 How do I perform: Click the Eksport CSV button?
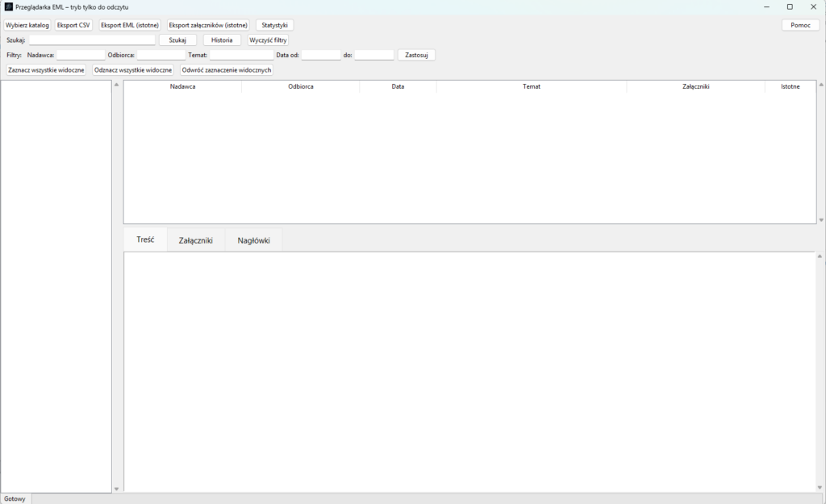[73, 25]
